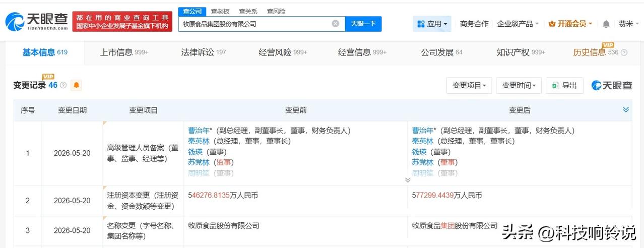Click the 变更项目 column header

[143, 110]
